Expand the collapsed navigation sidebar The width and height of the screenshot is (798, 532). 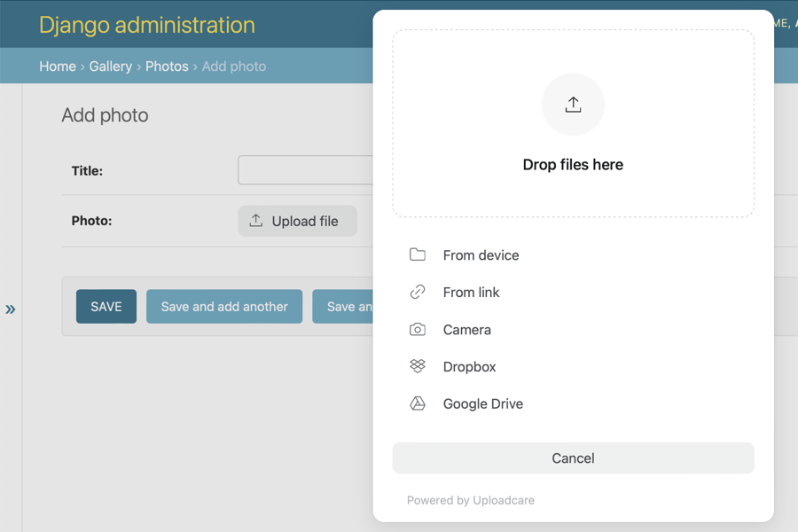pyautogui.click(x=11, y=309)
